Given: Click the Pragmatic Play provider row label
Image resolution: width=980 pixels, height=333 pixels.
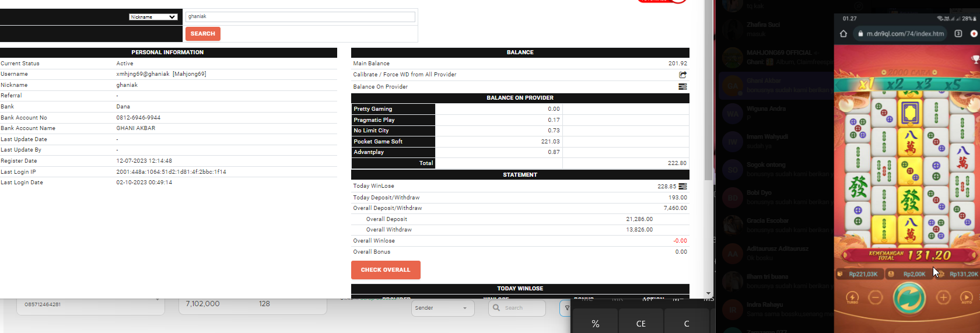Looking at the screenshot, I should (x=393, y=120).
